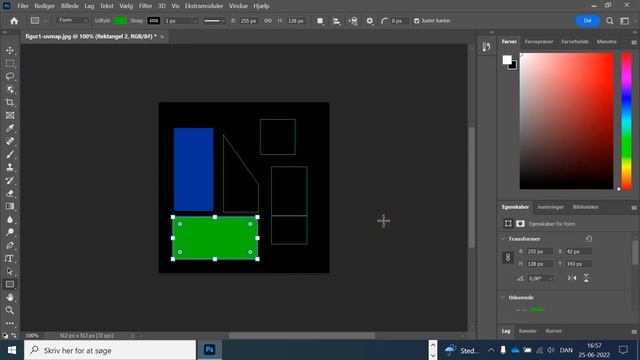Click the blue Del share button
640x360 pixels.
(x=587, y=20)
